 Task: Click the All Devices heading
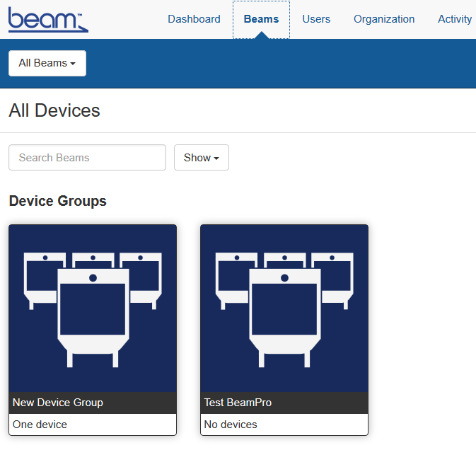[54, 110]
